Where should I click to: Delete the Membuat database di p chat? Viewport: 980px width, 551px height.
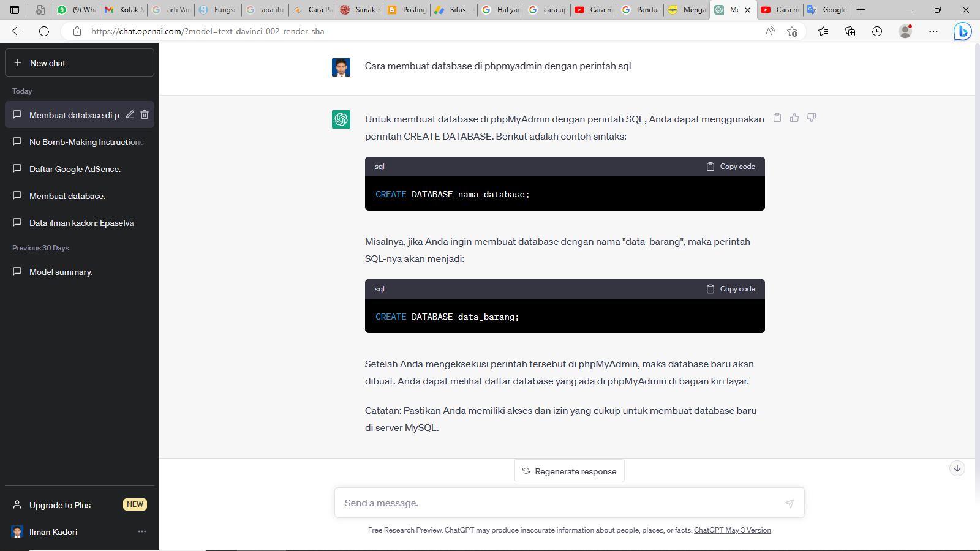[145, 114]
